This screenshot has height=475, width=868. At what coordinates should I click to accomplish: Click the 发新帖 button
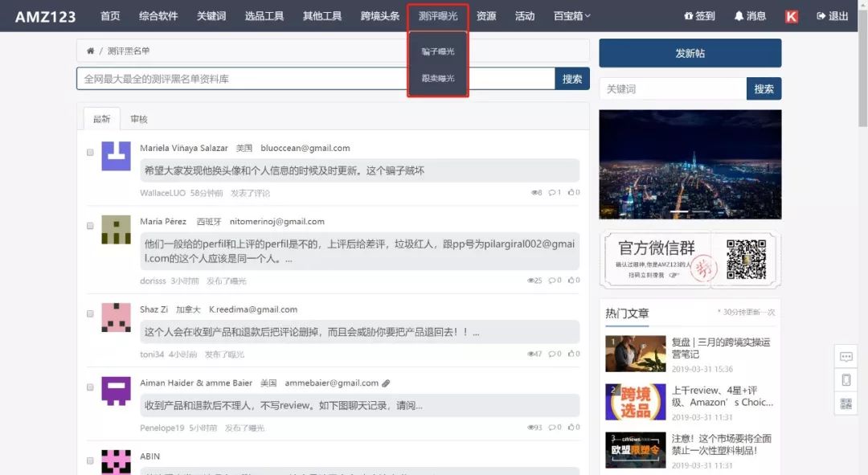coord(689,52)
